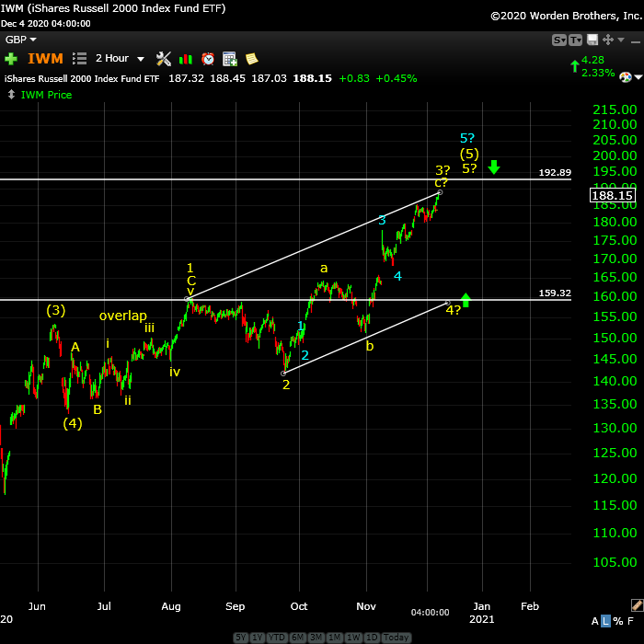The height and width of the screenshot is (644, 644).
Task: Open the color palette icon
Action: [x=625, y=76]
